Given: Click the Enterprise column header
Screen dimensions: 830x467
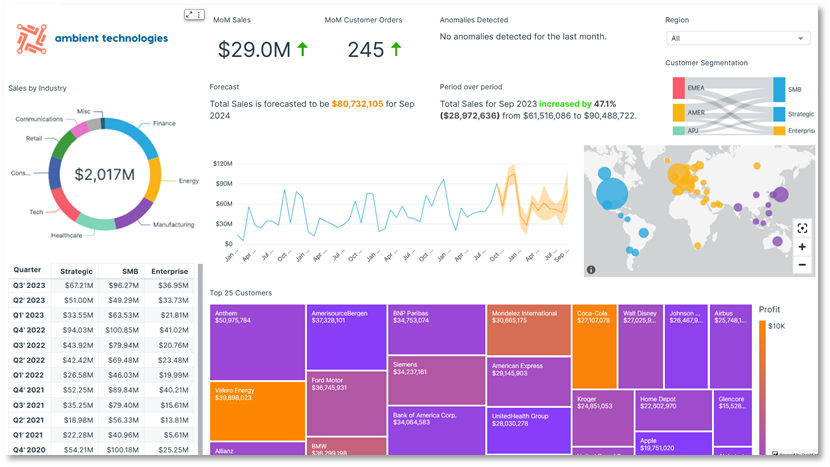Looking at the screenshot, I should (169, 271).
